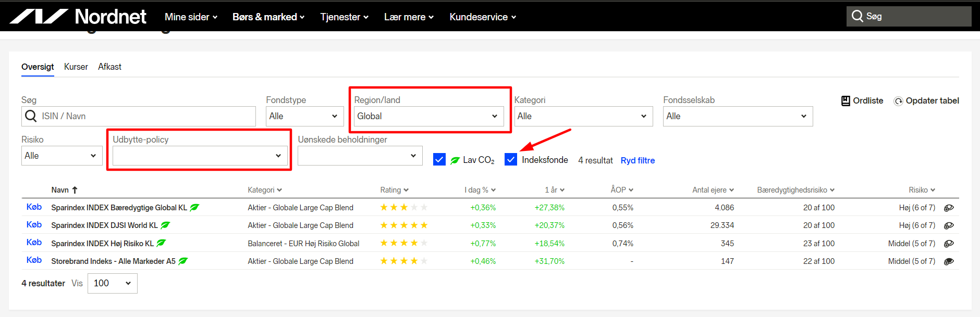Click compare icon for Sparindex INDEX Bæredygtige Global KL
This screenshot has width=980, height=317.
point(949,208)
